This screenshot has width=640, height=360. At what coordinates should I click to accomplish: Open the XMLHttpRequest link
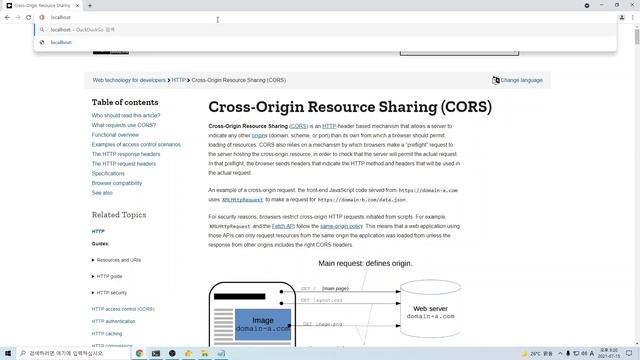[x=242, y=200]
